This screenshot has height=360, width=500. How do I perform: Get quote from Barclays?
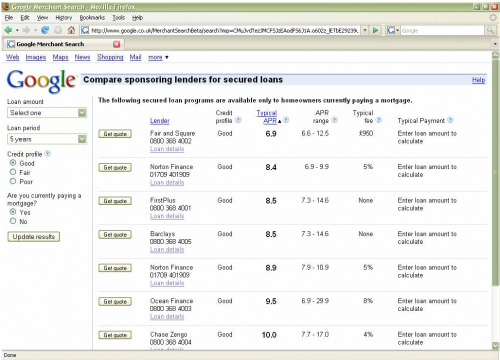tap(115, 235)
